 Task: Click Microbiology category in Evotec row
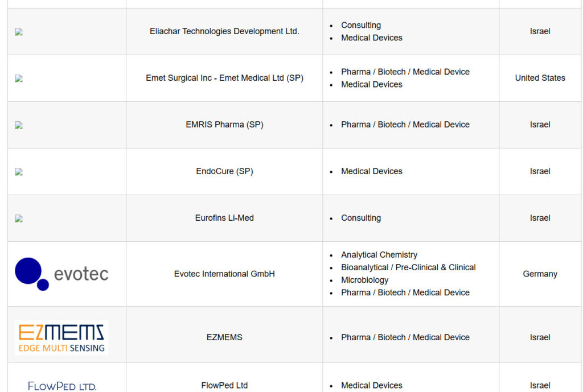[365, 280]
